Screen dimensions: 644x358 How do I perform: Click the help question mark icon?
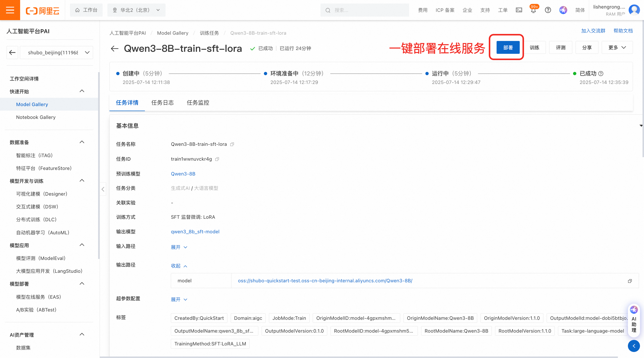click(x=548, y=10)
